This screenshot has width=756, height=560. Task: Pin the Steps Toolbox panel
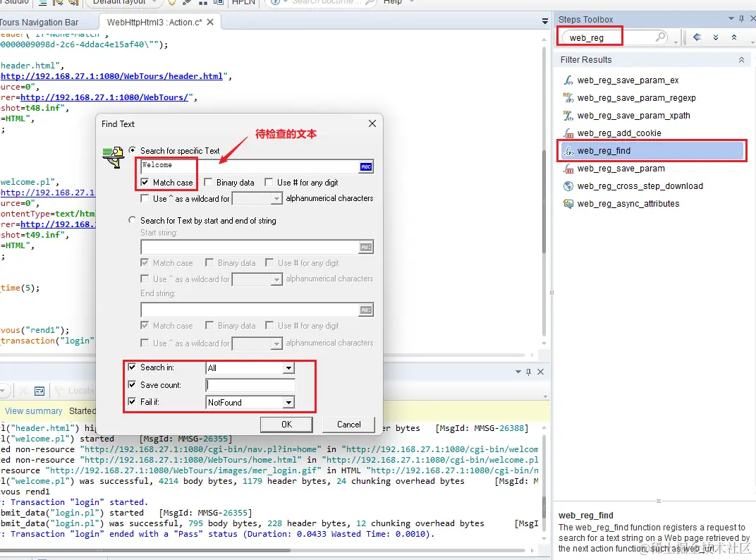click(x=741, y=19)
